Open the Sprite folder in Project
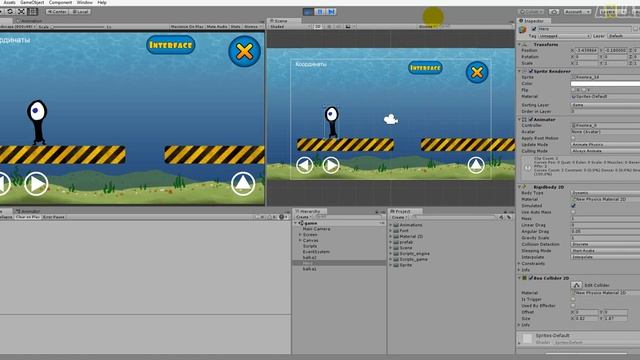 406,265
